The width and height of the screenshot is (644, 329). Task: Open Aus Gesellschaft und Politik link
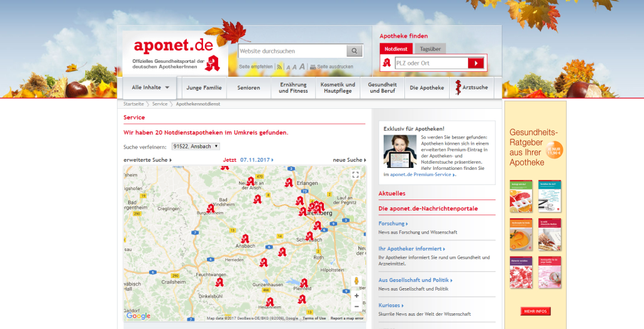click(415, 280)
